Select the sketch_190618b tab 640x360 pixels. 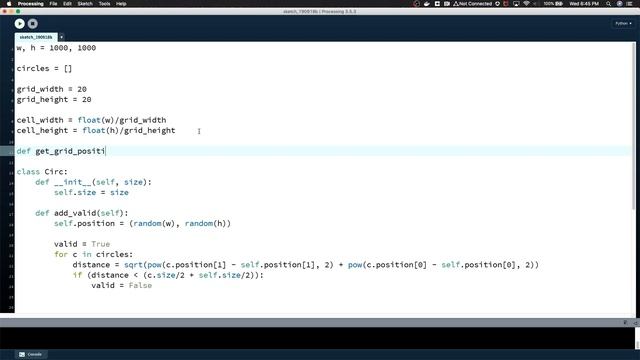pyautogui.click(x=36, y=37)
